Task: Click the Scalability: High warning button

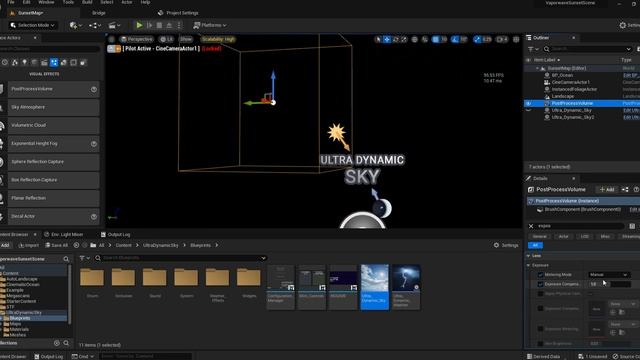Action: click(x=218, y=39)
